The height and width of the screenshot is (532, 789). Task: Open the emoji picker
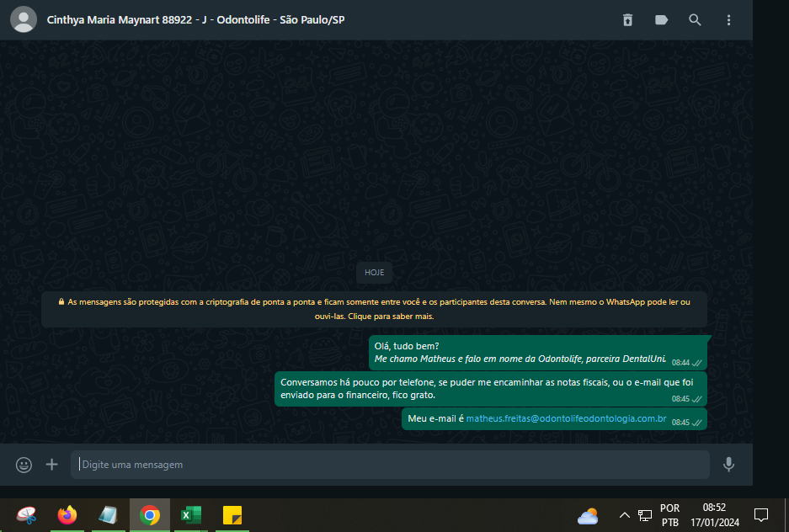24,465
